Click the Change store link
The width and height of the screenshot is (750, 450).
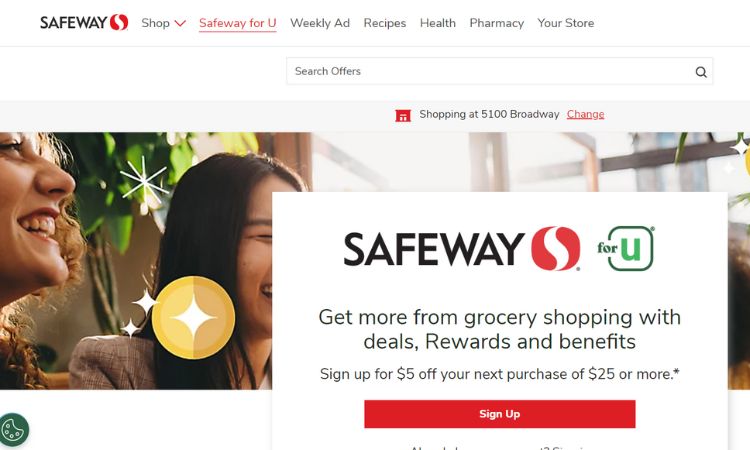585,114
